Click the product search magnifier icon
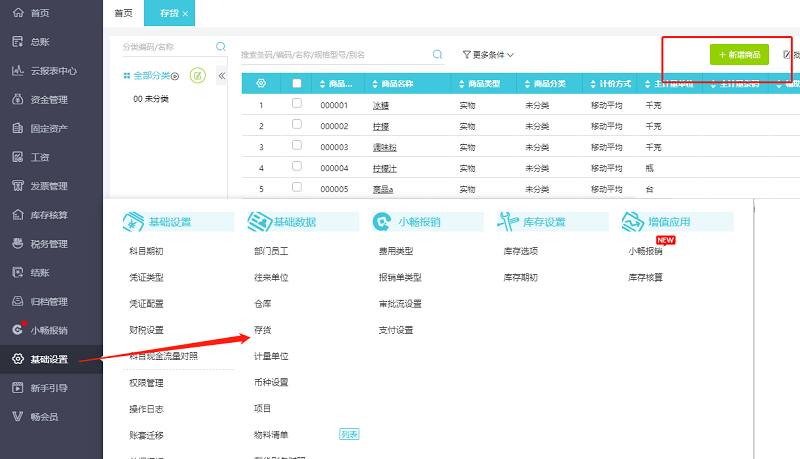 coord(437,54)
